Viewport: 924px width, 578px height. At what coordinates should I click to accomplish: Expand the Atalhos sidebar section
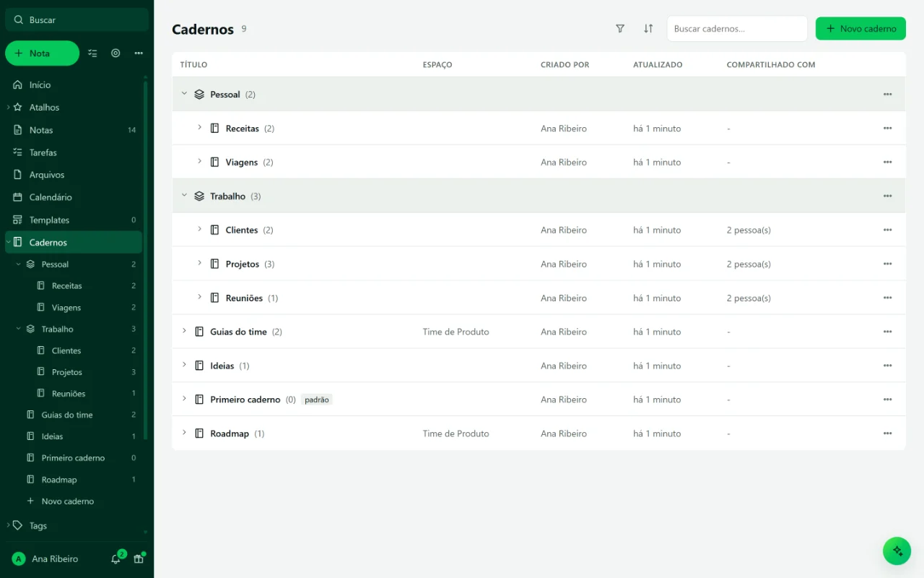pyautogui.click(x=8, y=107)
